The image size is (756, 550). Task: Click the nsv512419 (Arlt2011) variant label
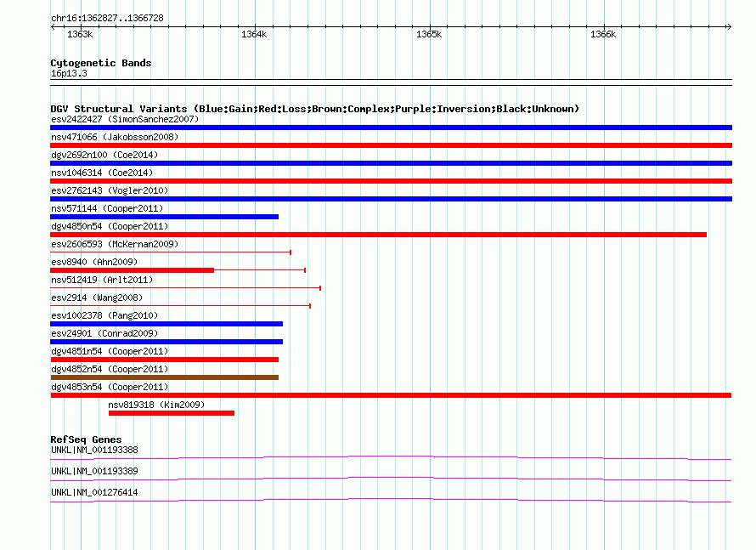102,280
